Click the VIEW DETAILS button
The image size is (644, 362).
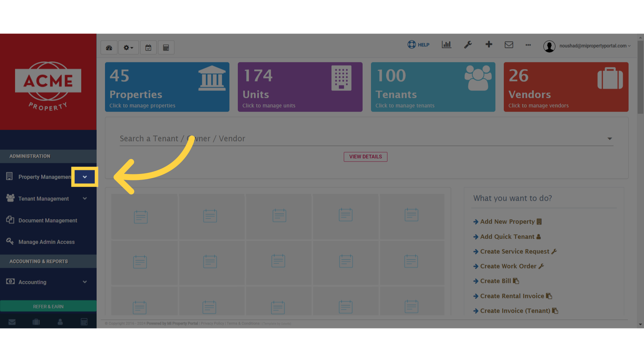[x=366, y=157]
